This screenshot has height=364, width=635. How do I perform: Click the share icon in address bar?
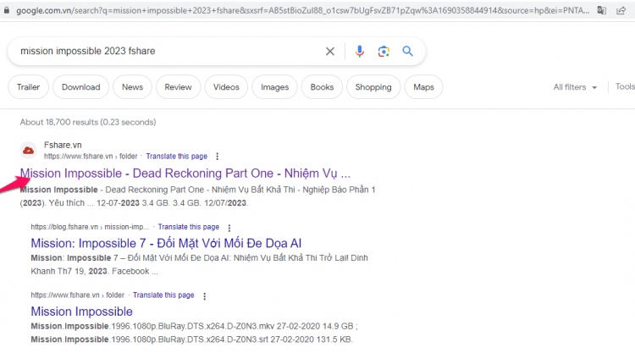tap(621, 10)
